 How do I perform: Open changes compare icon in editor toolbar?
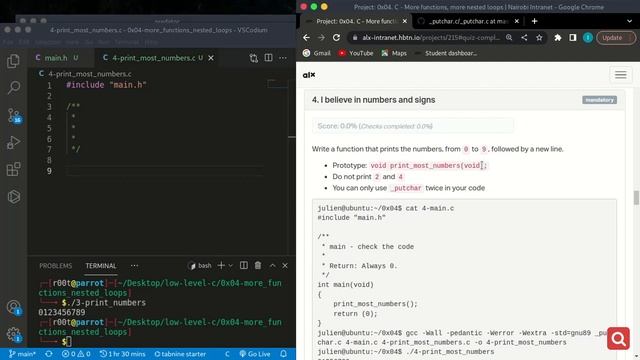point(253,58)
